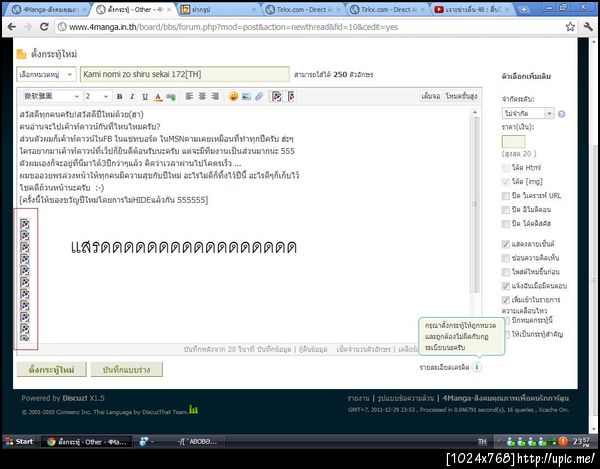This screenshot has width=600, height=469.
Task: Click the insert link icon in the editor toolbar
Action: click(171, 97)
